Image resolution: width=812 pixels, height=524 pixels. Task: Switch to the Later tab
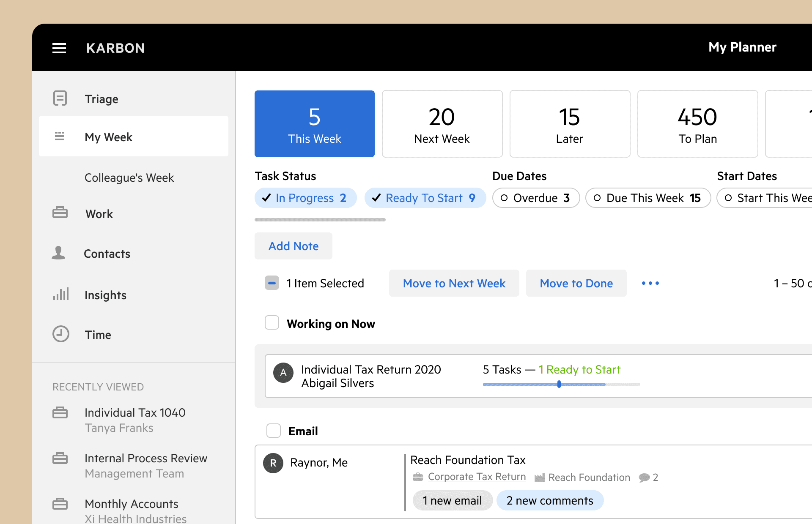point(570,124)
